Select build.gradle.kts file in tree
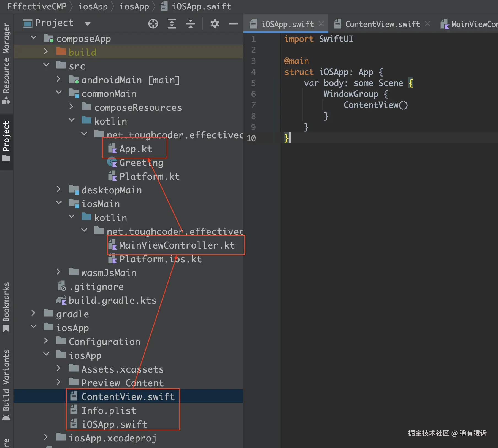Screen dimensions: 498x448 [112, 300]
